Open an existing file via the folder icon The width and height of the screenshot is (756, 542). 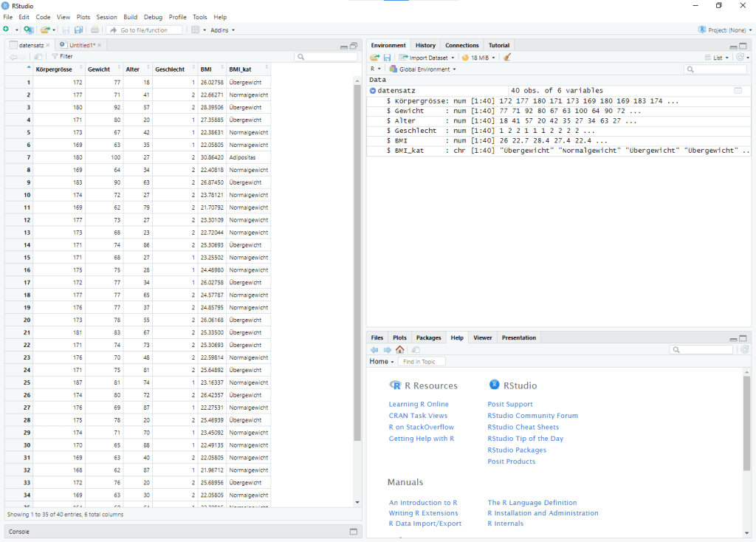tap(45, 30)
